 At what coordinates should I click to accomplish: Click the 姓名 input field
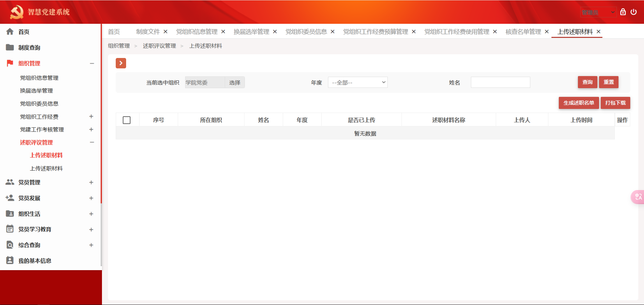click(x=500, y=82)
